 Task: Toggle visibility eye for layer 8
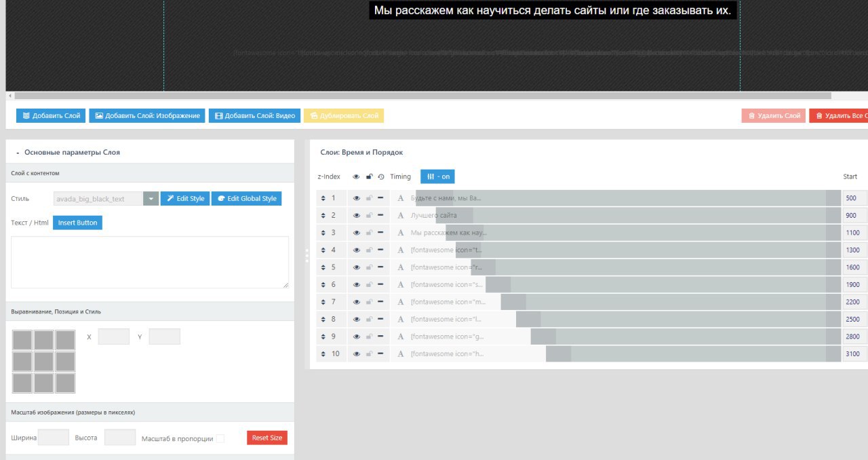[x=357, y=320]
